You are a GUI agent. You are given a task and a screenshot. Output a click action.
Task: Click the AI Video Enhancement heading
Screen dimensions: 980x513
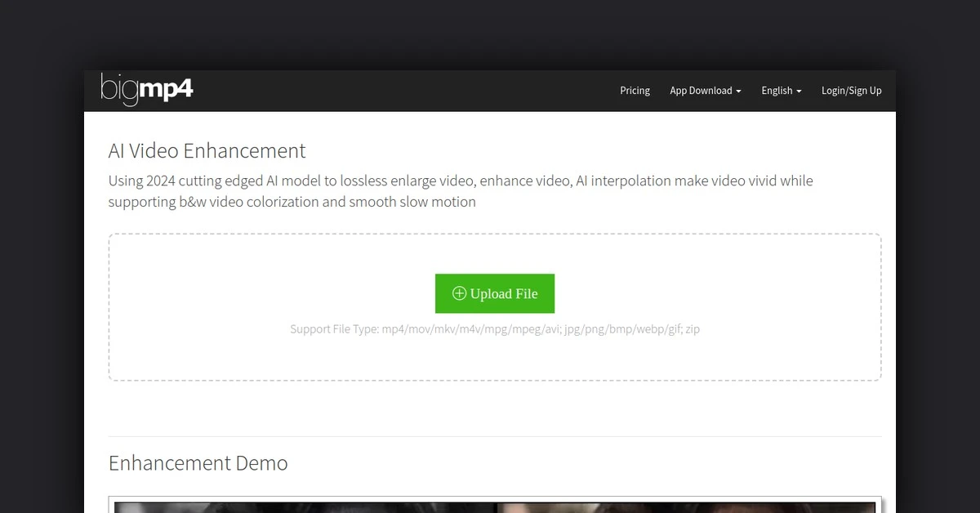pyautogui.click(x=207, y=151)
